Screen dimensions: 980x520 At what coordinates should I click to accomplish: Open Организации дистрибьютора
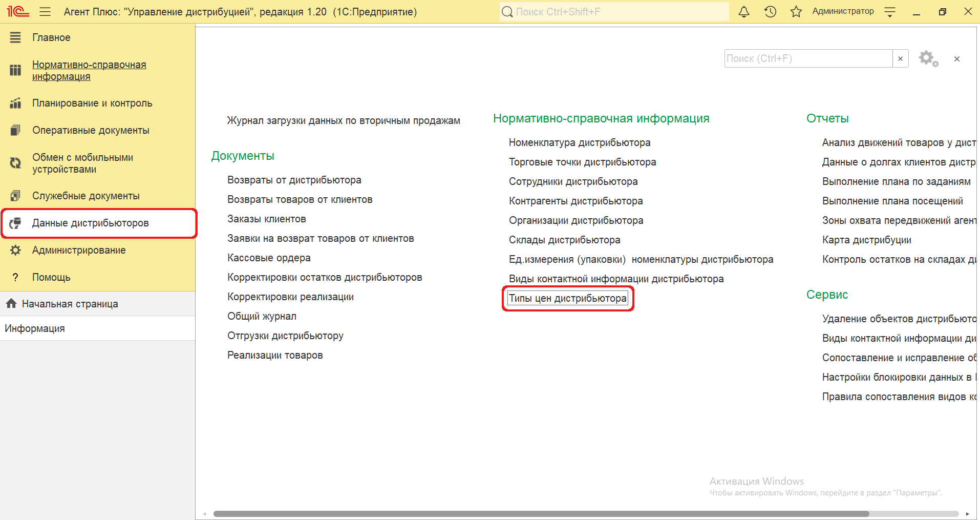coord(576,220)
